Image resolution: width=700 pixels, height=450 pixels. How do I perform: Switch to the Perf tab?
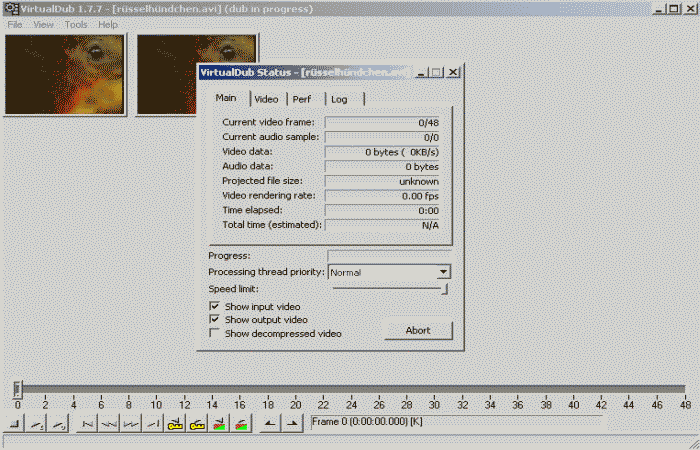(x=302, y=99)
